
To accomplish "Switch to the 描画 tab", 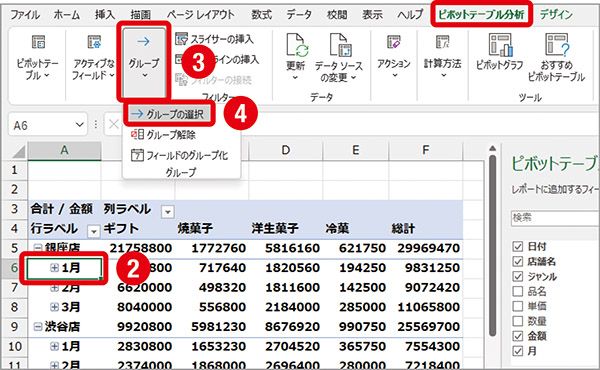I will pos(140,15).
